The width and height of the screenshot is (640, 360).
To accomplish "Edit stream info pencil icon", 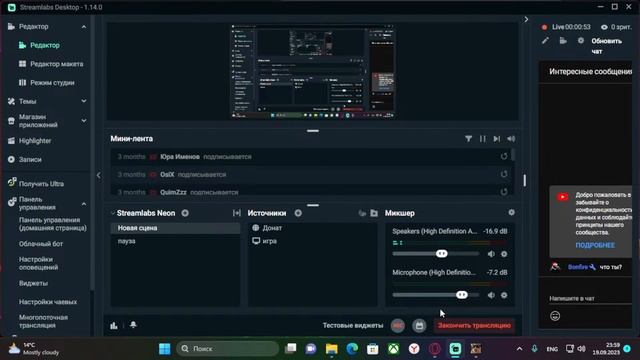I will 545,40.
